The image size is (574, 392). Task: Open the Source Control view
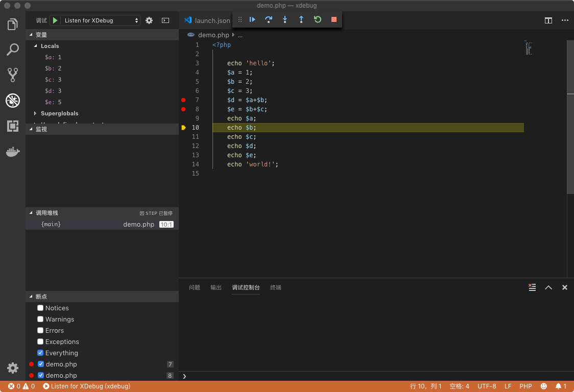[13, 75]
